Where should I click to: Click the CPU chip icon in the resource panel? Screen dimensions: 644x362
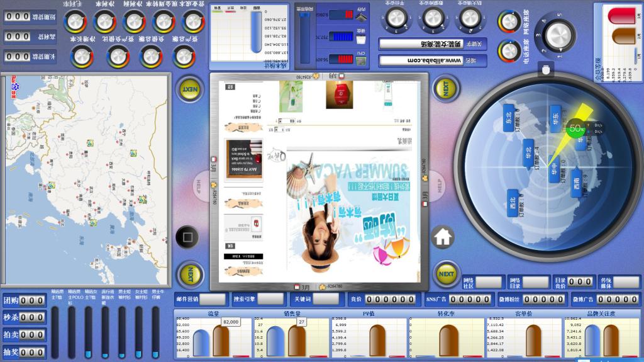coord(360,61)
